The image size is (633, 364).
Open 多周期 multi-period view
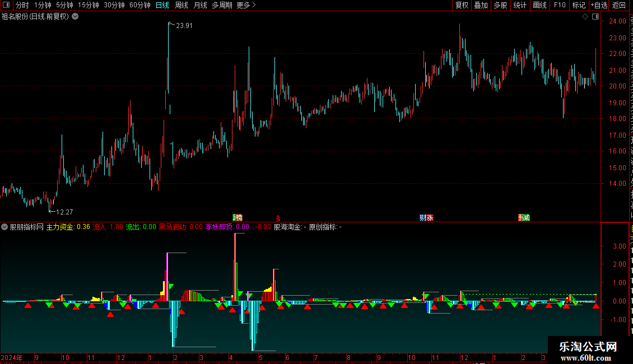point(222,5)
